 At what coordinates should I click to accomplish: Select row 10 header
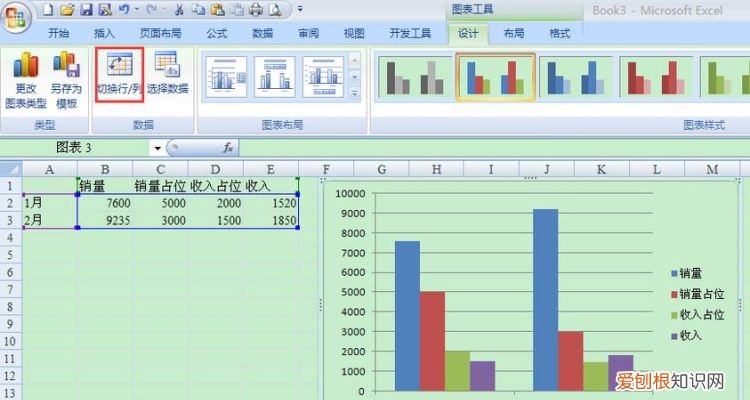click(11, 341)
